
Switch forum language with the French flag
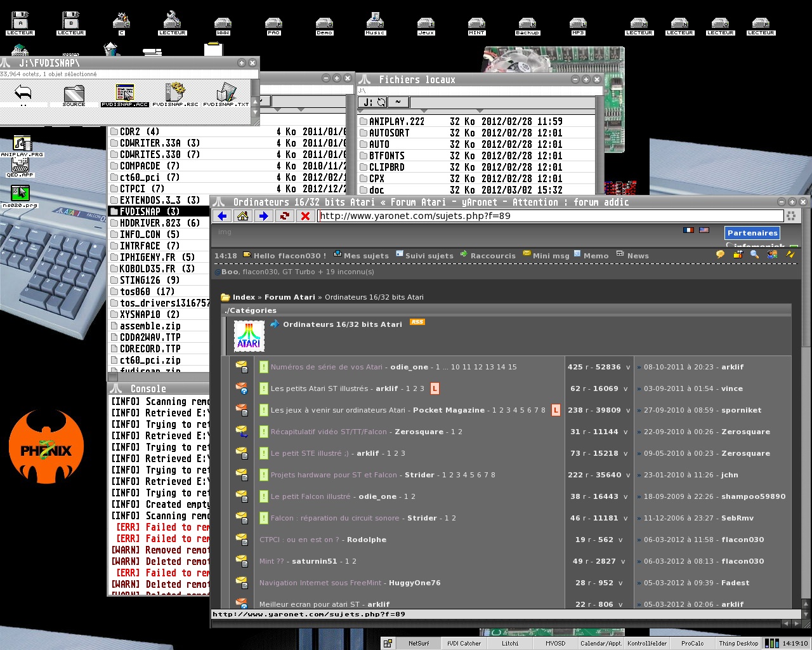click(x=688, y=230)
